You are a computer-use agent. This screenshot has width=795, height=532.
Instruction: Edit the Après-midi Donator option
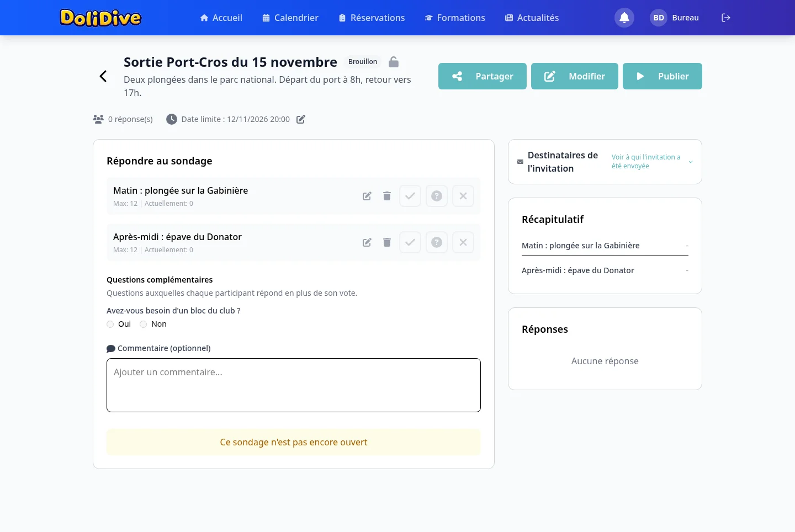click(367, 242)
